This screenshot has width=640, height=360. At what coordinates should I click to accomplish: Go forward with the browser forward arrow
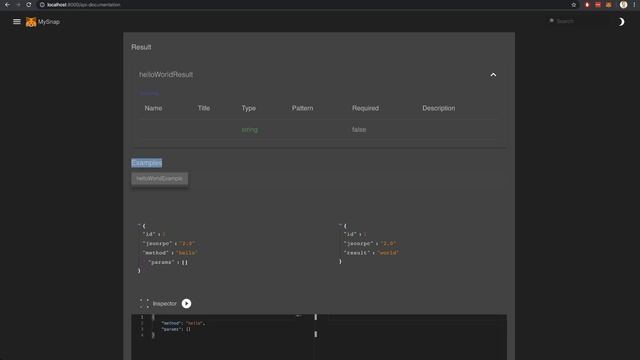point(18,5)
